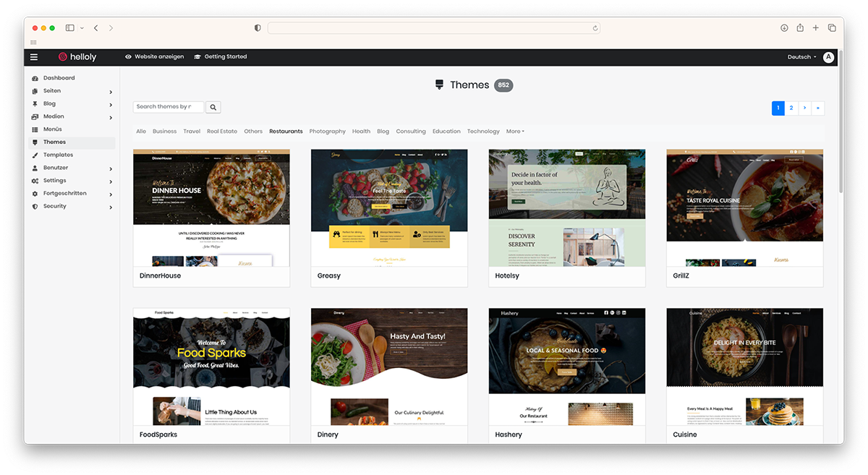Go back with the browser back arrow

[x=95, y=28]
